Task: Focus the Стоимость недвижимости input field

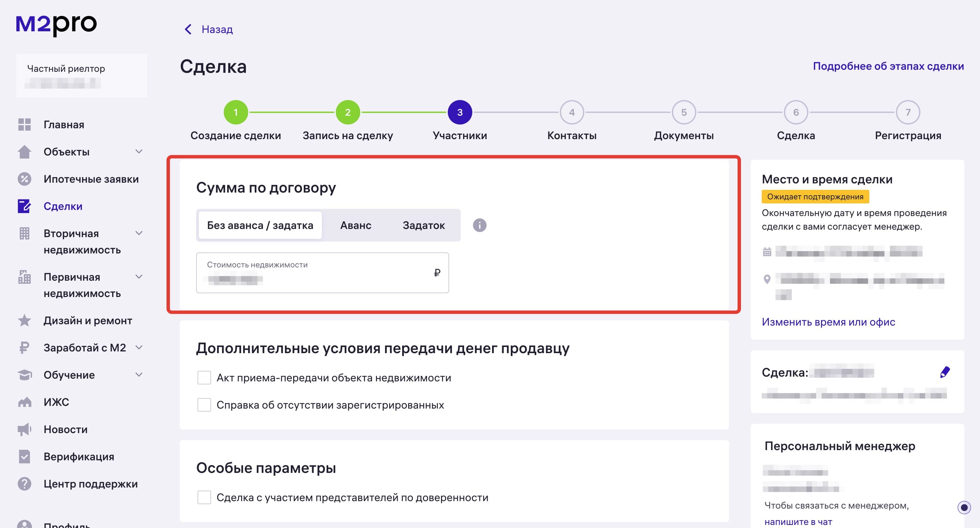Action: [322, 273]
